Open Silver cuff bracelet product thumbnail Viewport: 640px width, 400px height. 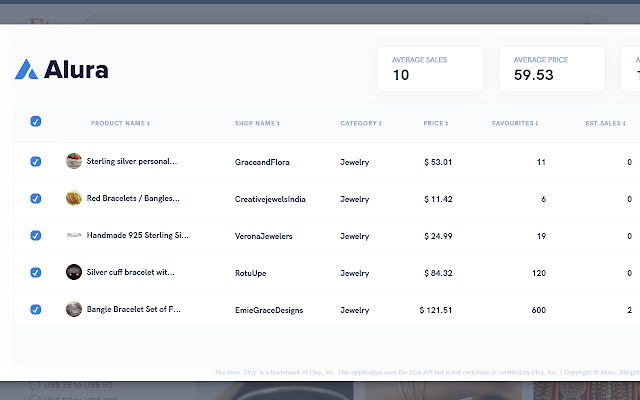pos(74,272)
